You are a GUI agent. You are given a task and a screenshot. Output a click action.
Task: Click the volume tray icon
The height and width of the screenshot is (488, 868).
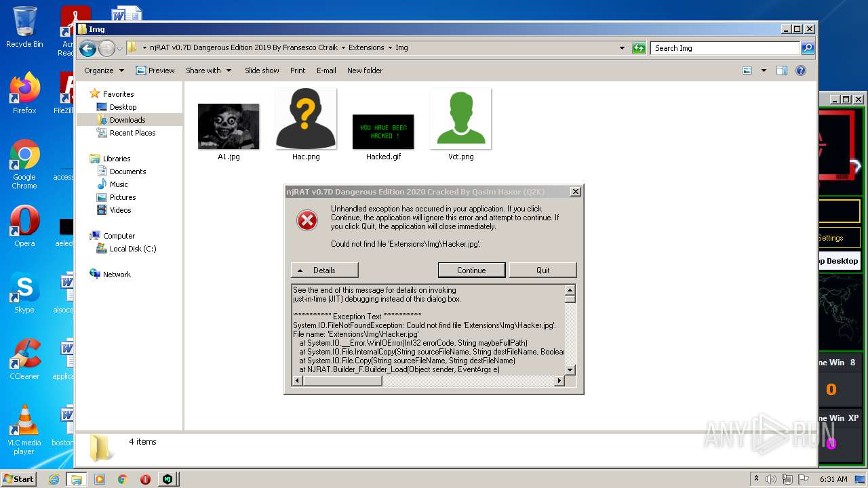771,479
